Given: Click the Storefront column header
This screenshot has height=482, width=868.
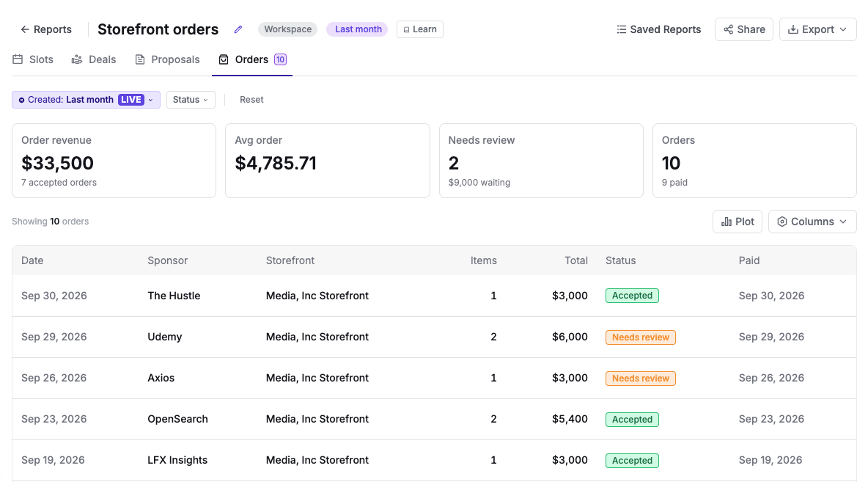Looking at the screenshot, I should click(x=290, y=260).
